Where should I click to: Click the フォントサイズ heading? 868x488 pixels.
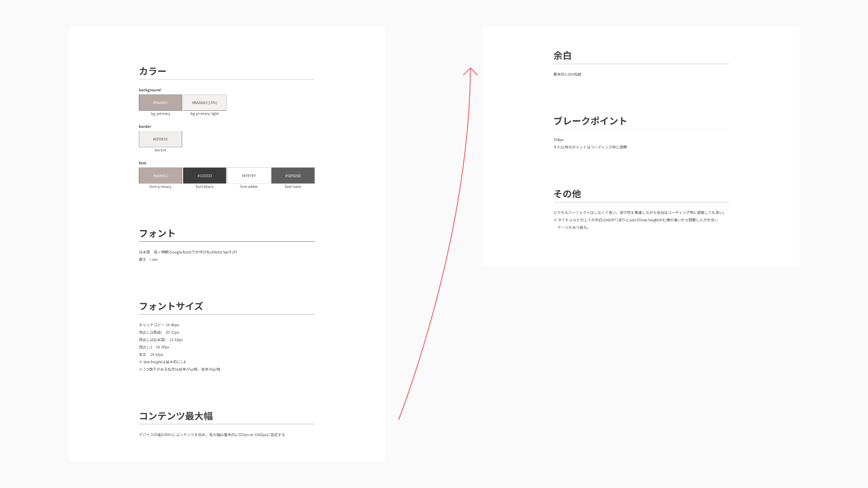(x=171, y=306)
